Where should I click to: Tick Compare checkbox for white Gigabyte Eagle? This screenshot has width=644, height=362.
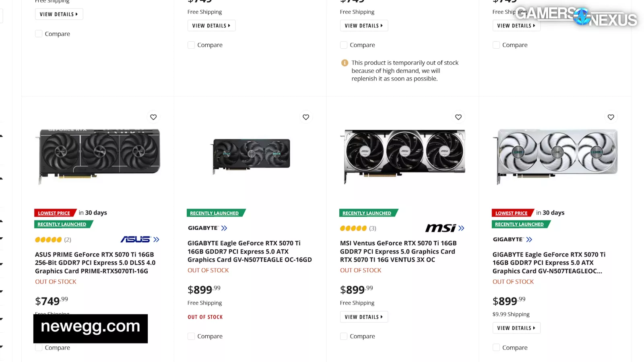496,348
